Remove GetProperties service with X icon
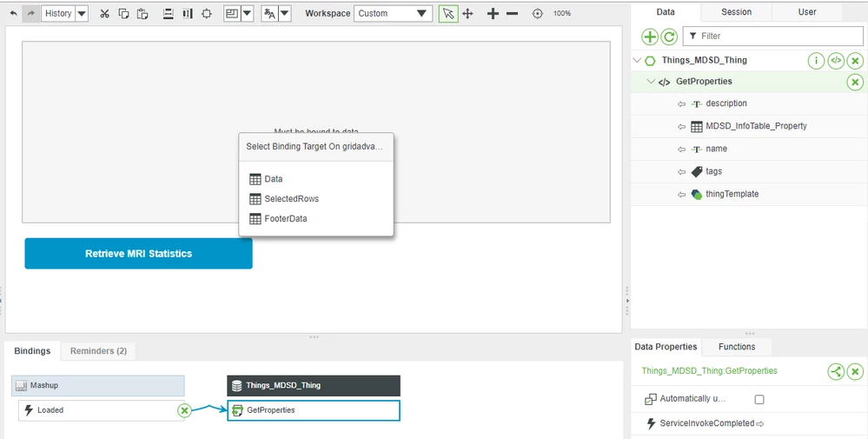 click(855, 82)
